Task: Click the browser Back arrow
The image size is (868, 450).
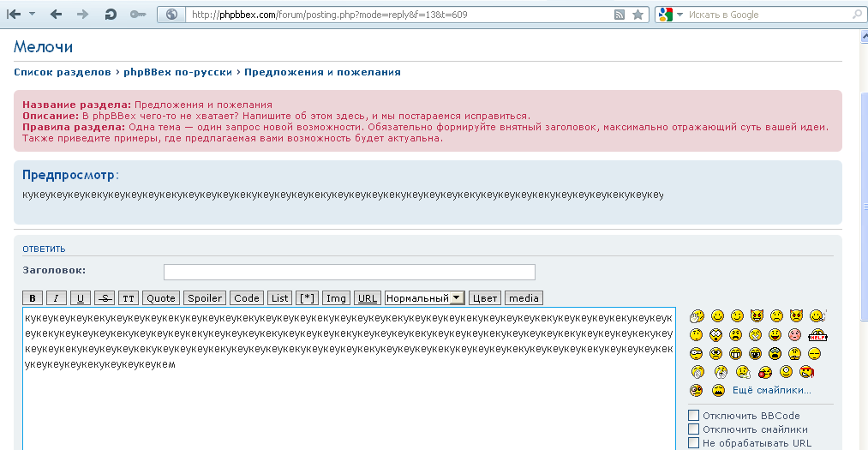Action: coord(56,15)
